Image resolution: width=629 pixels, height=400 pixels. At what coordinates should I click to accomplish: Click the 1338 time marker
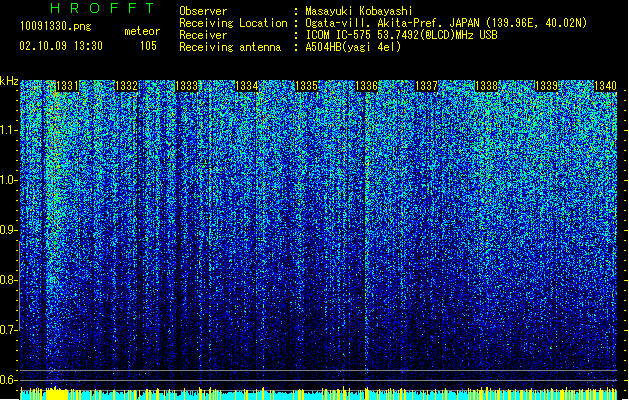pos(486,86)
